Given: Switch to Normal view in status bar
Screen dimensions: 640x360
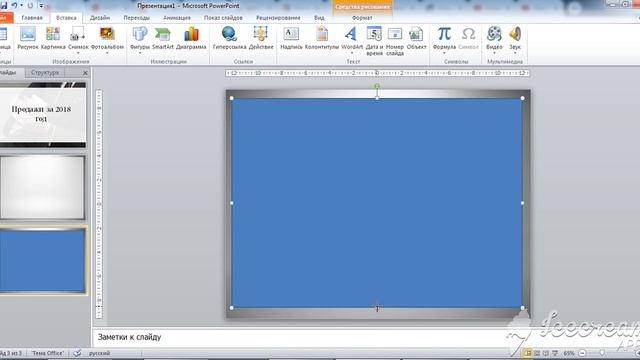Looking at the screenshot, I should click(x=528, y=353).
